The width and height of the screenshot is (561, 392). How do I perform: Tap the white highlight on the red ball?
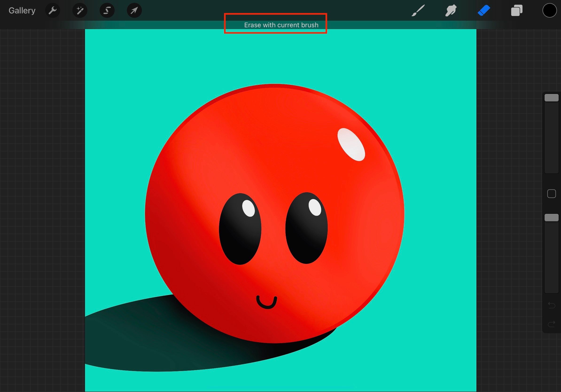[351, 144]
